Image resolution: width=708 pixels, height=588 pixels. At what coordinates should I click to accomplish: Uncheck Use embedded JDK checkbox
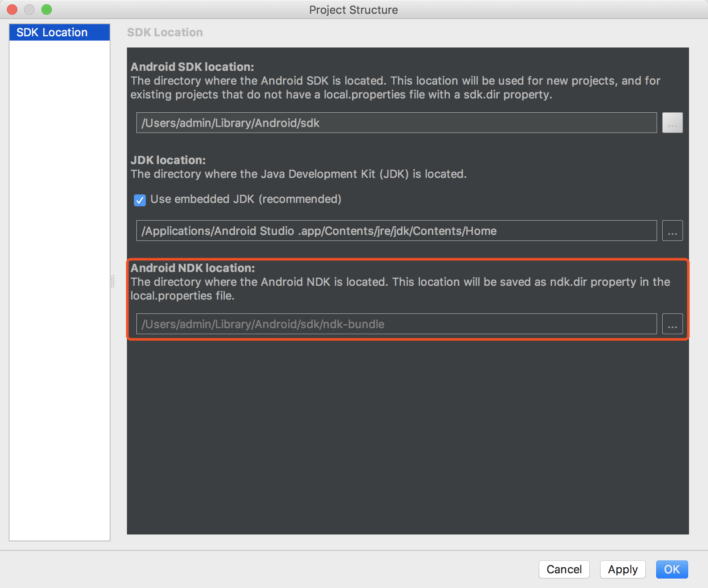[140, 200]
